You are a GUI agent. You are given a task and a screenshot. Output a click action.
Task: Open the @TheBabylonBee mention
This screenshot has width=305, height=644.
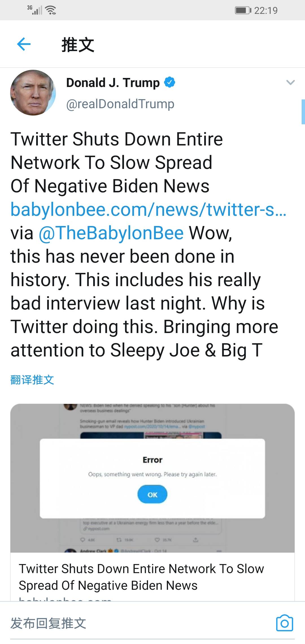pos(111,233)
